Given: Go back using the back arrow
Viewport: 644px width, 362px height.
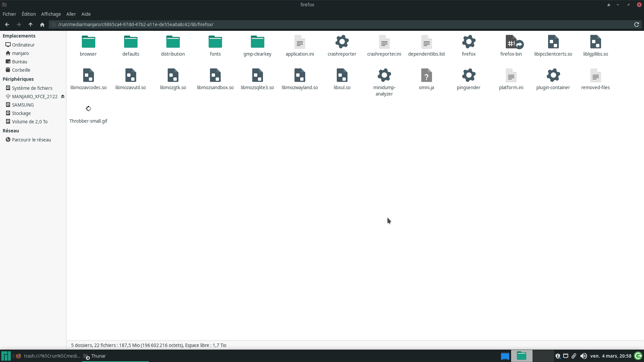Looking at the screenshot, I should coord(7,24).
